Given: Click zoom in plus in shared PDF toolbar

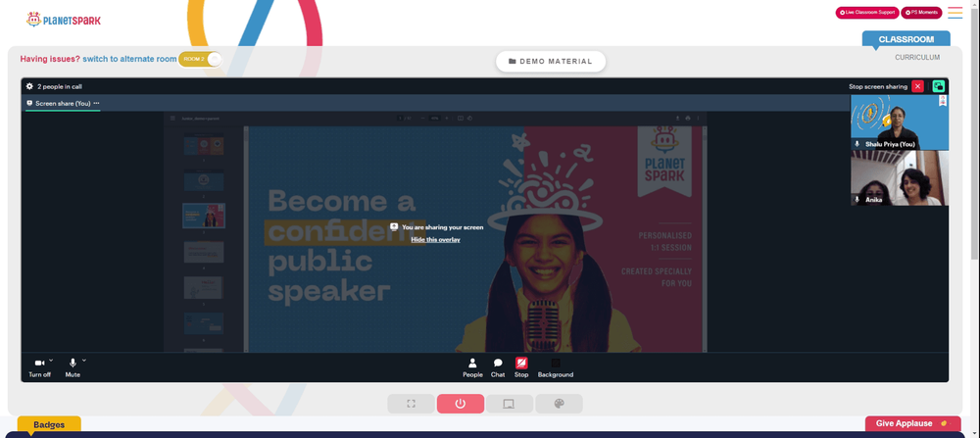Looking at the screenshot, I should pos(446,118).
